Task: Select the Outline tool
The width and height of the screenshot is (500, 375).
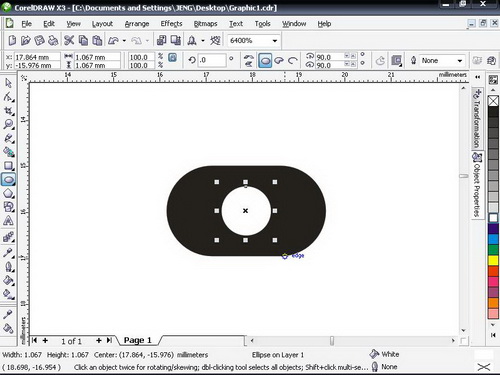Action: pyautogui.click(x=8, y=267)
